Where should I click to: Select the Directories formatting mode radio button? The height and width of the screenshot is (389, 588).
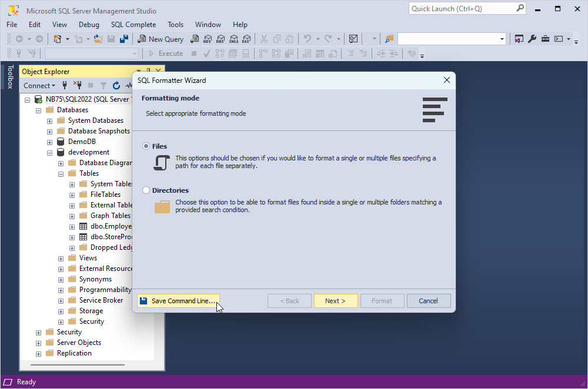coord(146,190)
